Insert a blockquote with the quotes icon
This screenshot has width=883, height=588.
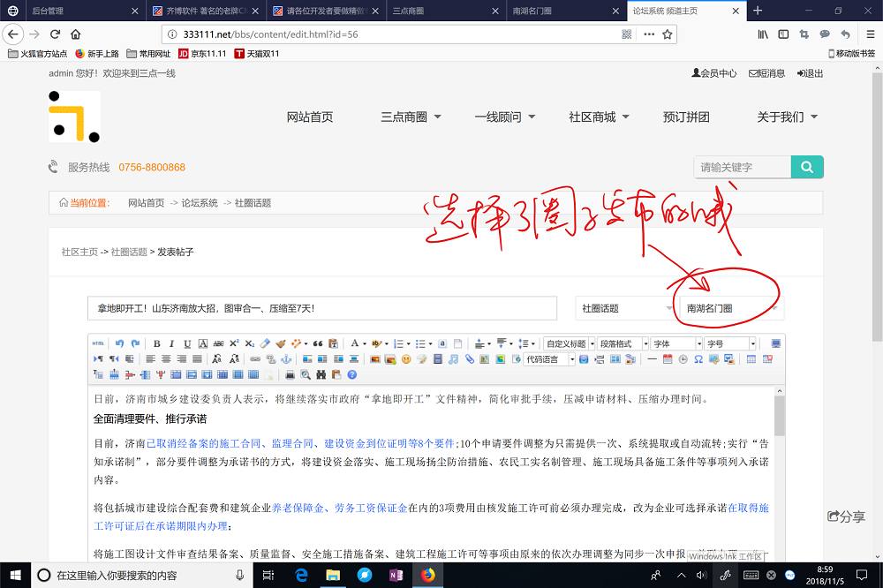pyautogui.click(x=318, y=343)
